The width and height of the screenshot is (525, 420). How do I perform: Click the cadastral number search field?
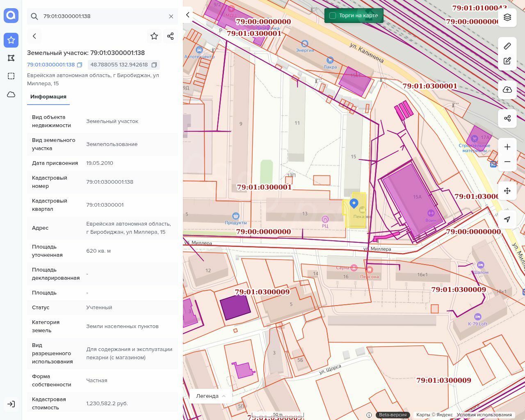(103, 16)
